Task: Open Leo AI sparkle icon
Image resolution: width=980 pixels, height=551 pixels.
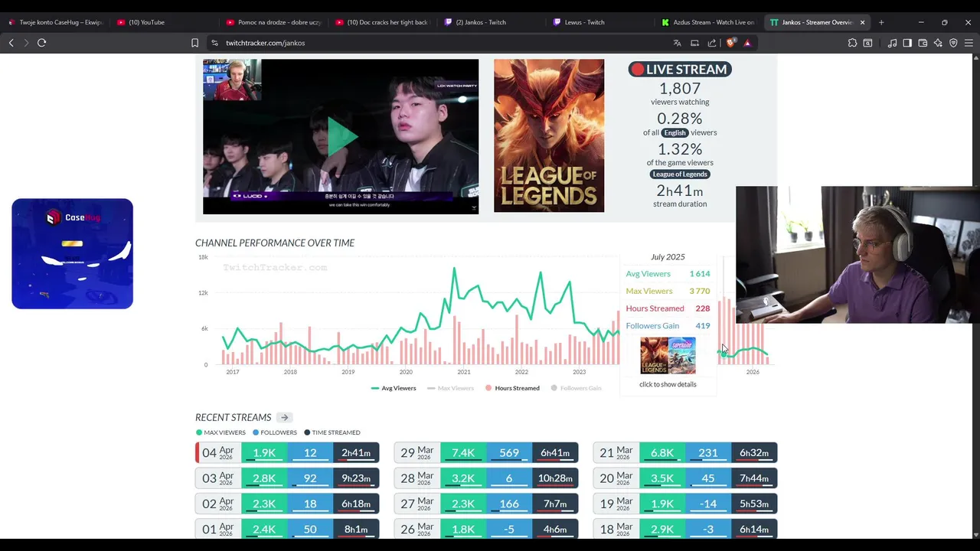Action: point(938,43)
